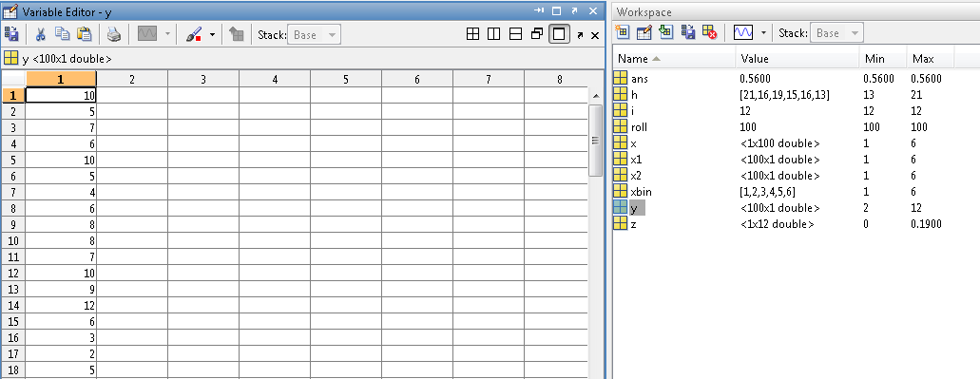Create new variable in Workspace toolbar
Screen dimensions: 980x379
[x=622, y=32]
